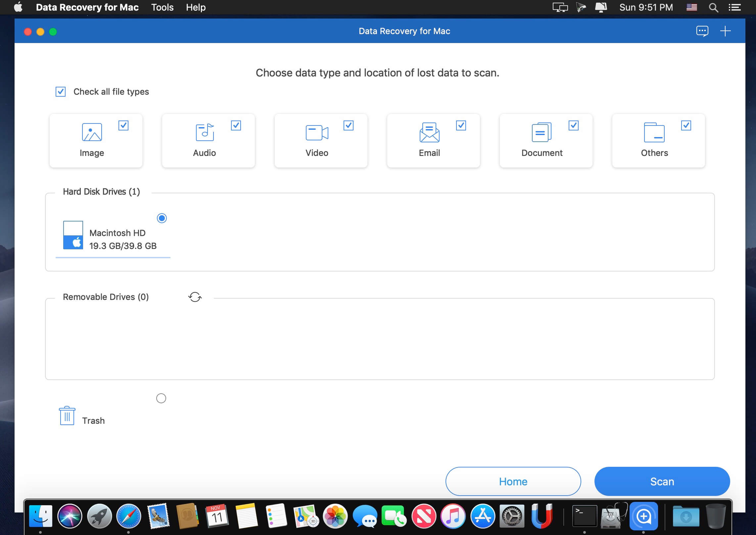Open the Help menu
756x535 pixels.
tap(196, 7)
